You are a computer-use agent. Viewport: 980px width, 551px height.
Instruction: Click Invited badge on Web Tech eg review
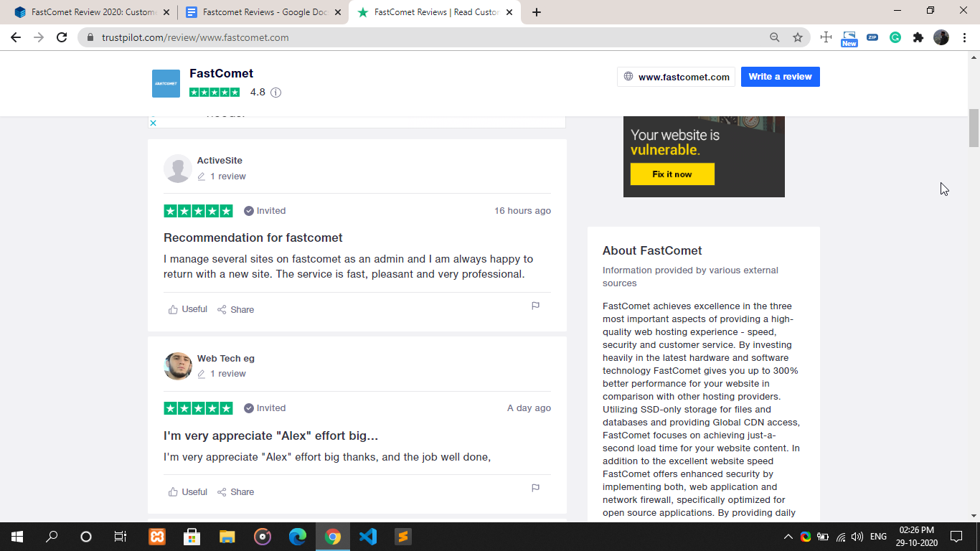(x=265, y=408)
